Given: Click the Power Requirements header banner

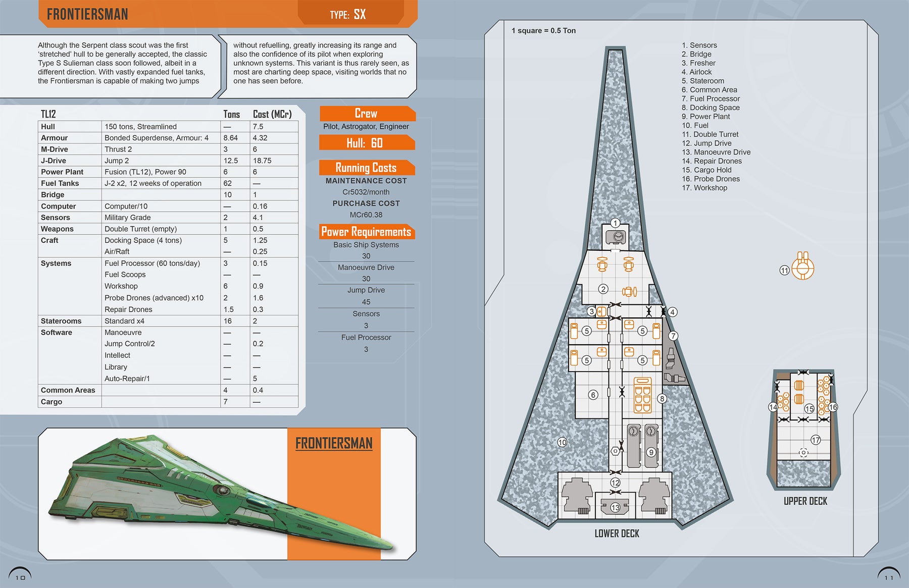Looking at the screenshot, I should click(x=367, y=232).
